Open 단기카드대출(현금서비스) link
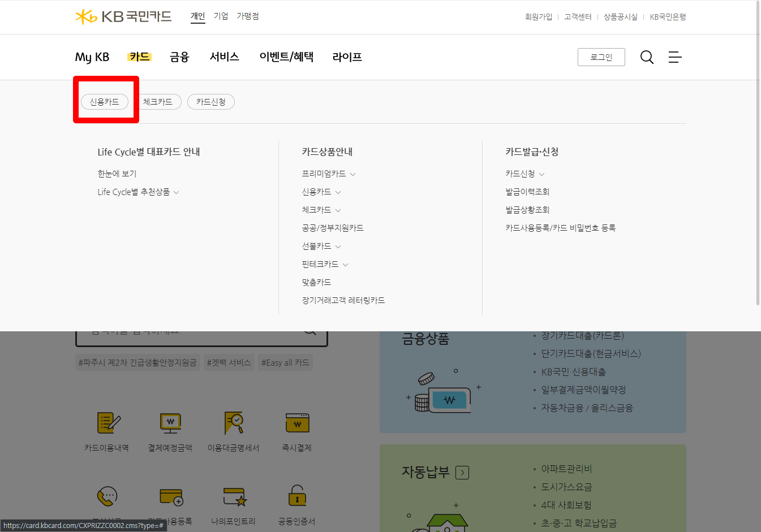This screenshot has width=761, height=532. pos(591,353)
